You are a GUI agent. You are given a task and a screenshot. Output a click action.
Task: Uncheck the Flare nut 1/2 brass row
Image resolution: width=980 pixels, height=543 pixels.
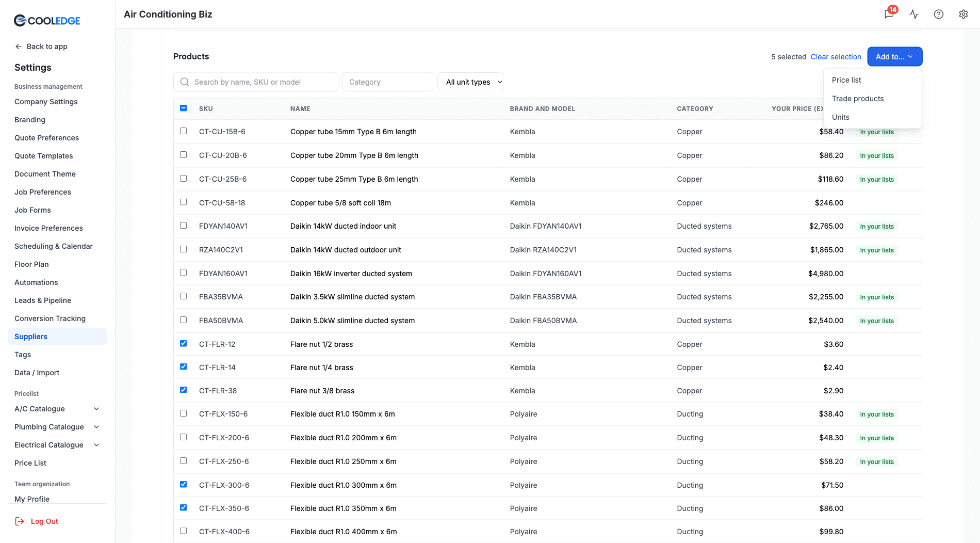[x=183, y=343]
